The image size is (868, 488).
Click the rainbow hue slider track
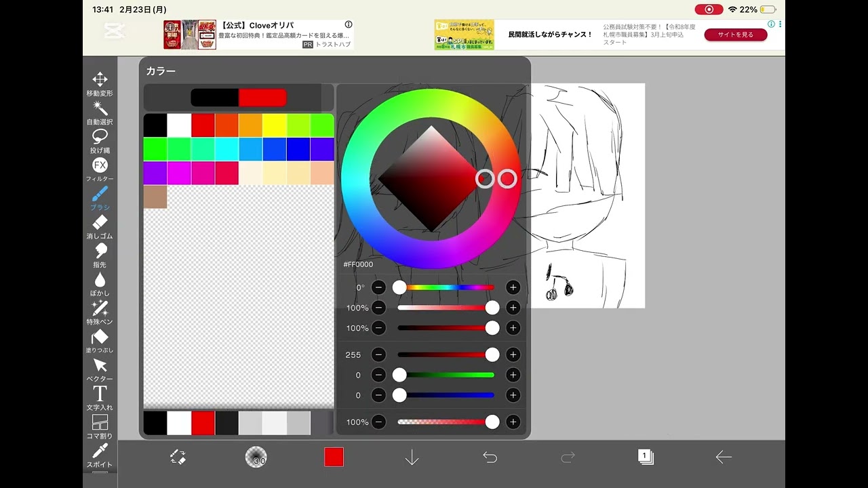(446, 287)
